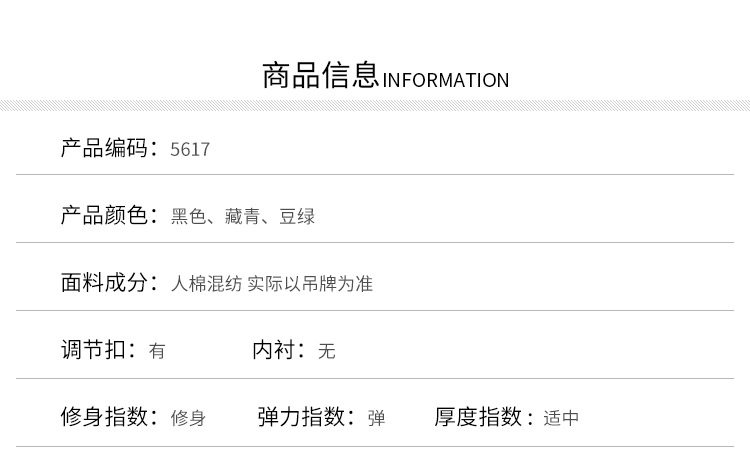
Task: Click the 商品信息 heading
Action: coord(320,76)
